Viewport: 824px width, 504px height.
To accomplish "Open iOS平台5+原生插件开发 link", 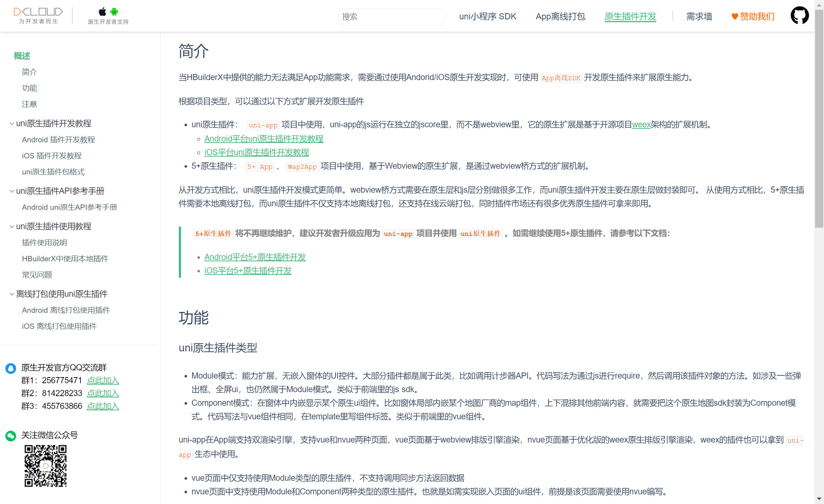I will [x=248, y=271].
